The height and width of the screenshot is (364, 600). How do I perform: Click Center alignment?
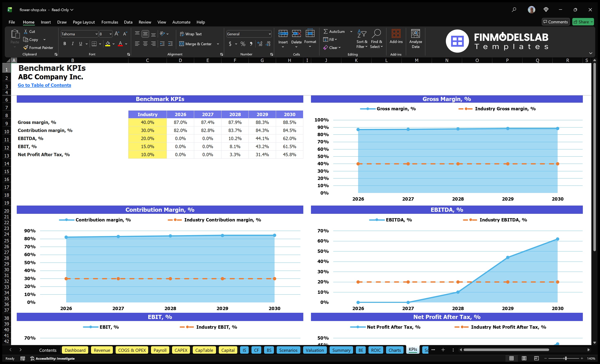(145, 44)
